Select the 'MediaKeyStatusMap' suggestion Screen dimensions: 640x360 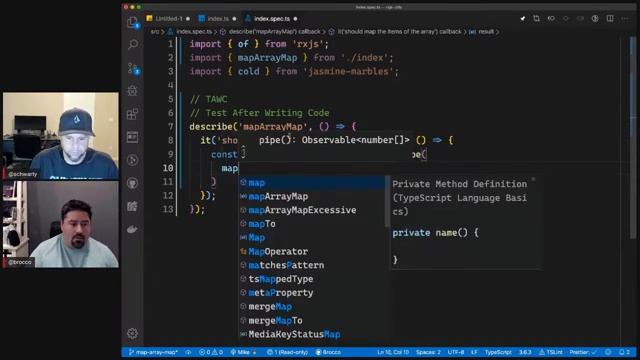(312, 334)
